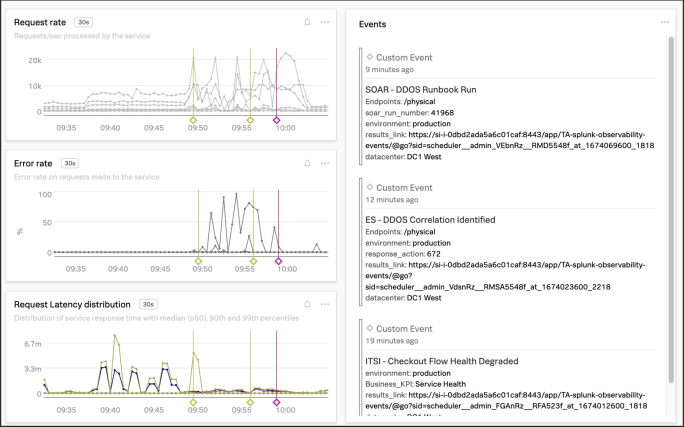Select the second yellow marker on Latency chart axis

point(250,402)
